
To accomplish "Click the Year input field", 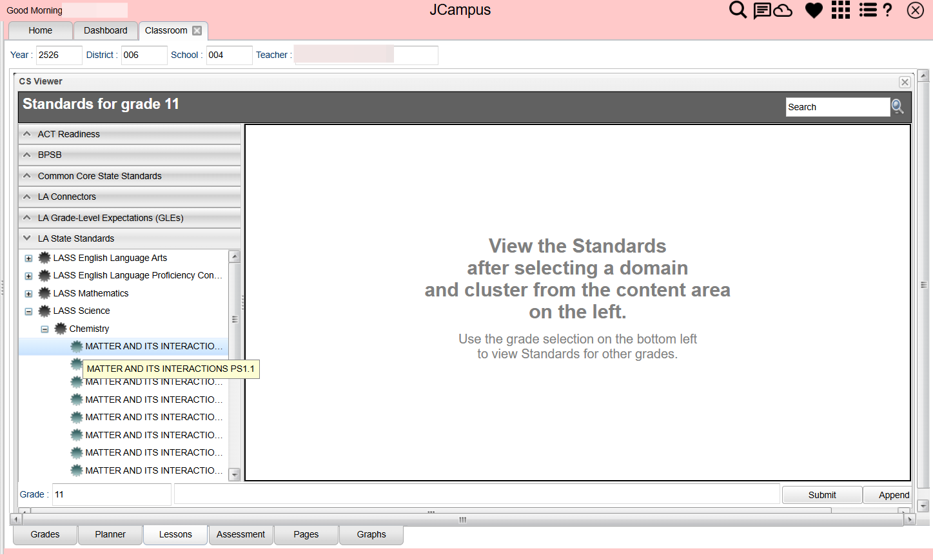I will tap(59, 55).
